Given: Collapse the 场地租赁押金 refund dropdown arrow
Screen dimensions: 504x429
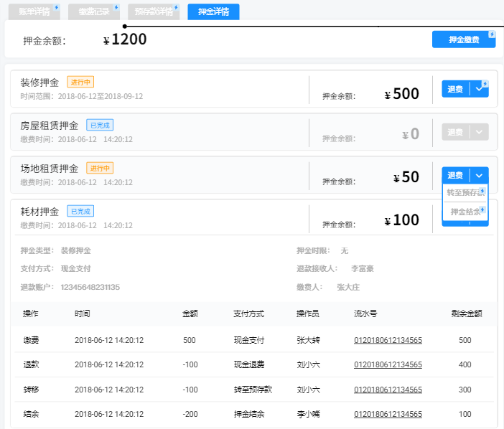Looking at the screenshot, I should pos(479,175).
